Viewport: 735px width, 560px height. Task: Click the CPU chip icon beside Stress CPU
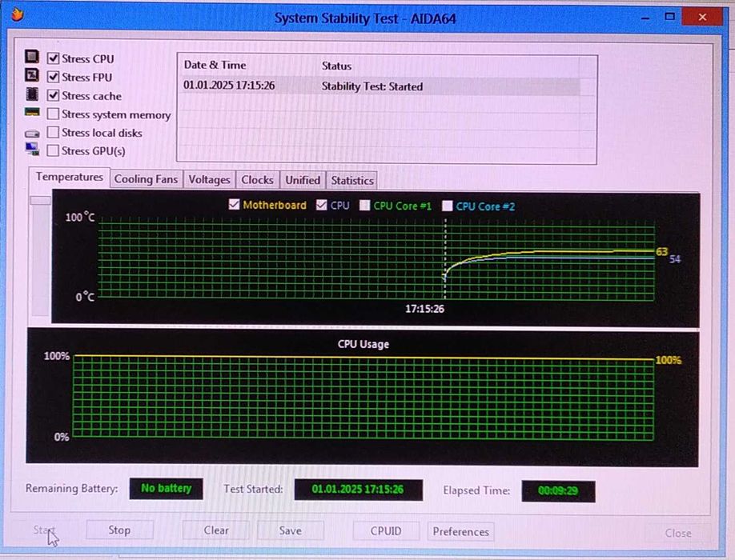pyautogui.click(x=32, y=57)
